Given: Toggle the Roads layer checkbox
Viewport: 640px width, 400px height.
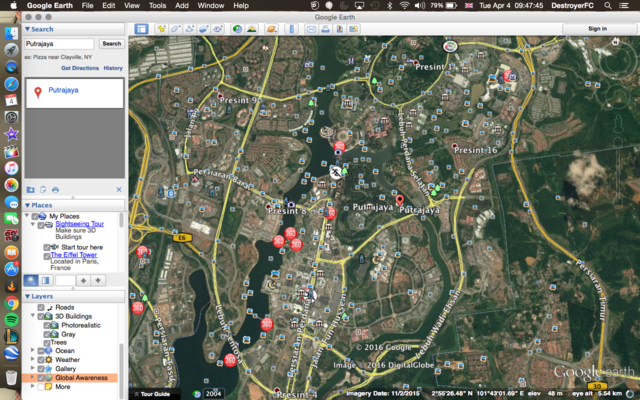Looking at the screenshot, I should 41,307.
